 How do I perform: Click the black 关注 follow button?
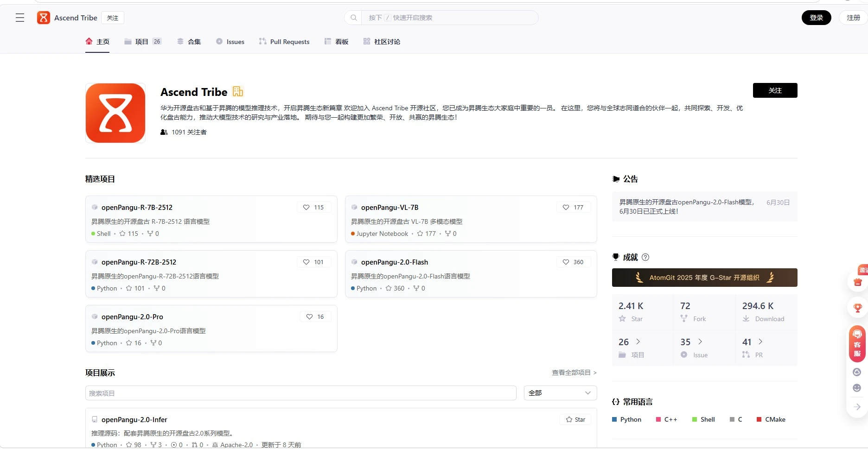click(775, 90)
